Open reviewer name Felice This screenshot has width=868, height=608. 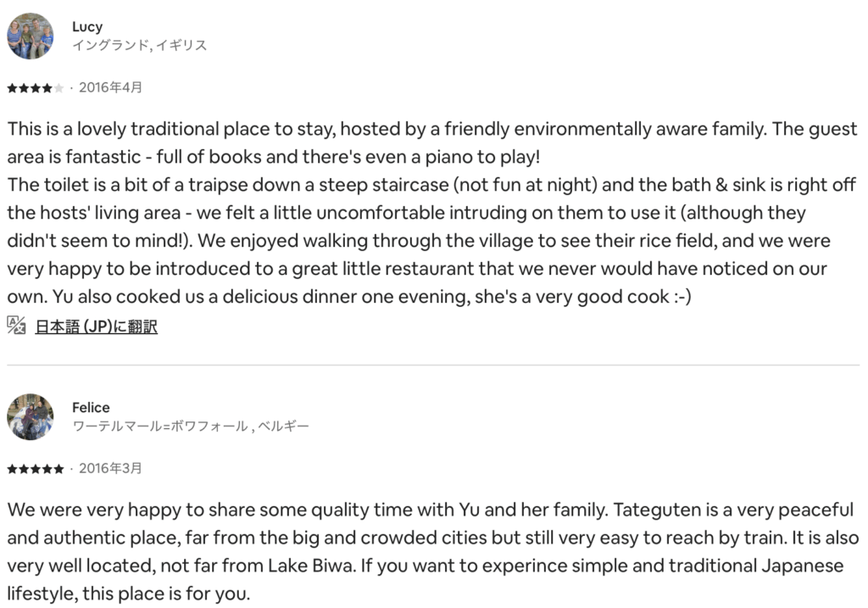(x=91, y=407)
